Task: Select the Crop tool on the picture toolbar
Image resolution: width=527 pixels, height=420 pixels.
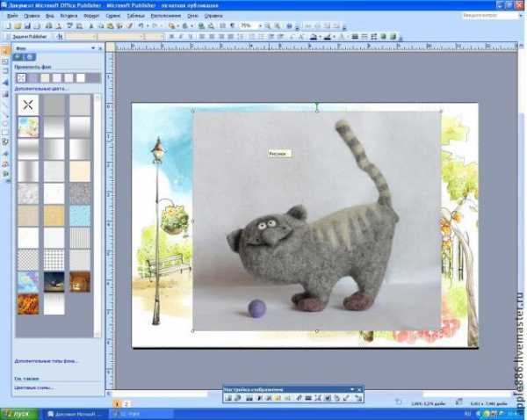Action: coord(299,398)
